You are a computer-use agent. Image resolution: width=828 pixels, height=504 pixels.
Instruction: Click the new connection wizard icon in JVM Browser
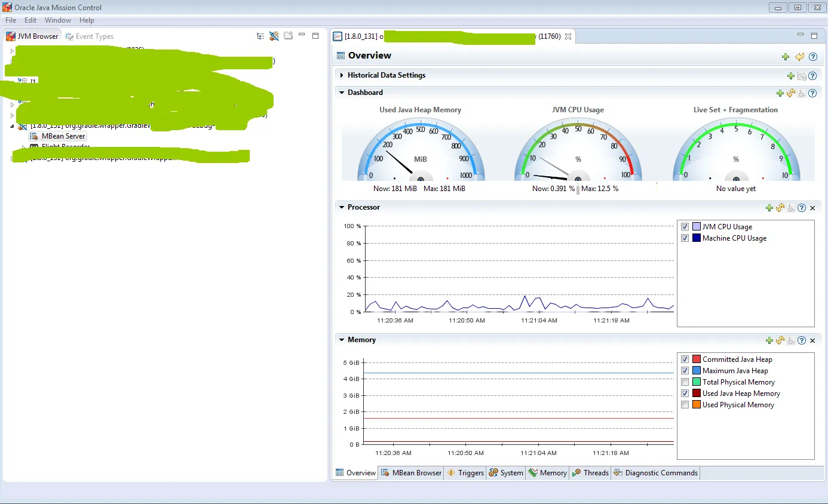coord(274,36)
